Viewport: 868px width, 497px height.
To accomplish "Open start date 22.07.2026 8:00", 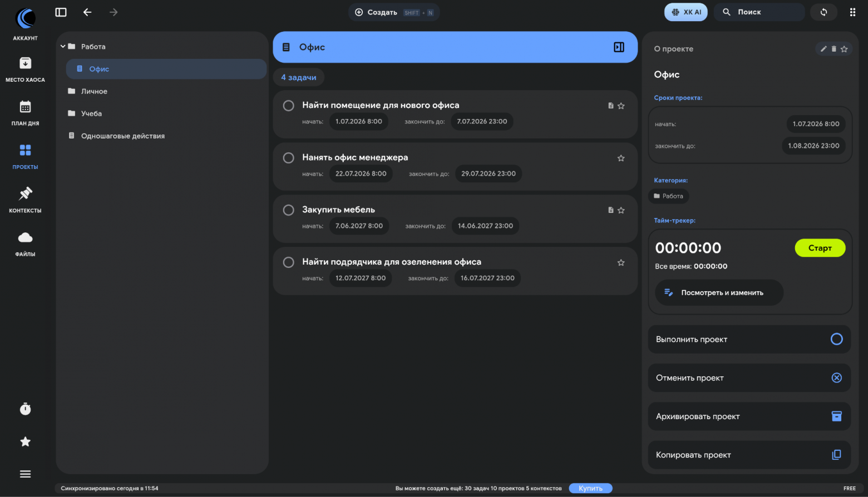I will point(361,173).
